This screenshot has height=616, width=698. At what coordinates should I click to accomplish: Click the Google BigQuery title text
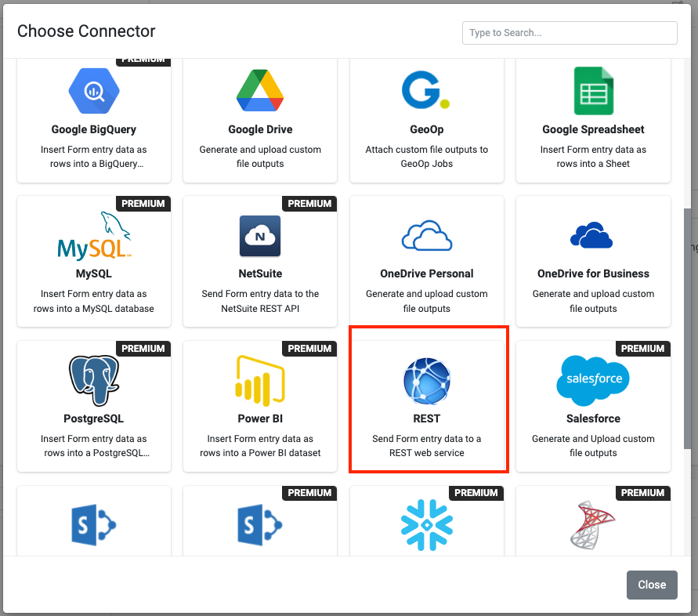(93, 129)
